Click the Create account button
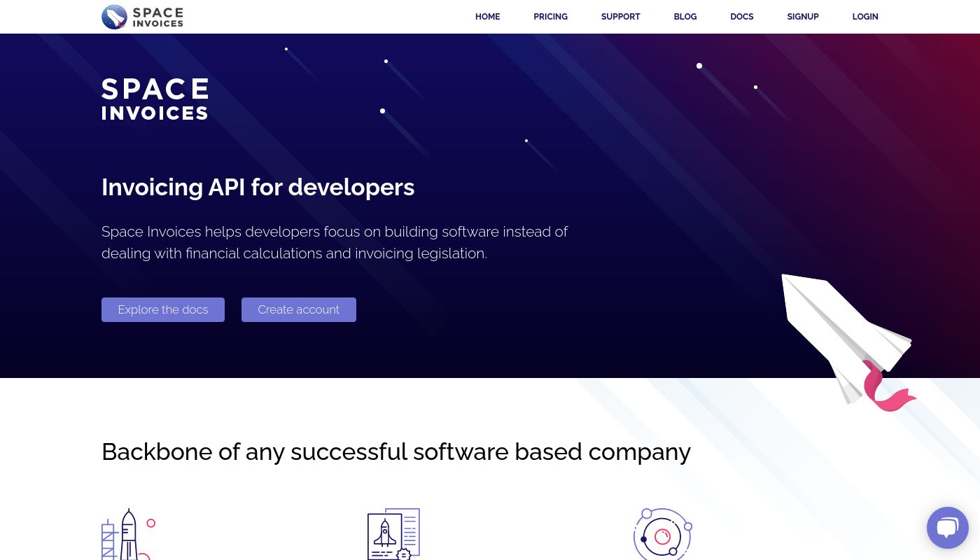This screenshot has width=980, height=560. point(299,309)
